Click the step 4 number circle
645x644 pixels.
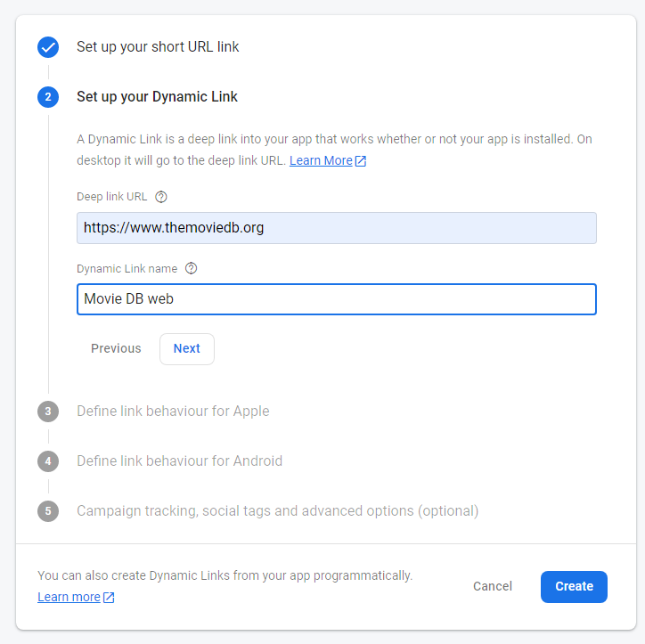coord(48,461)
